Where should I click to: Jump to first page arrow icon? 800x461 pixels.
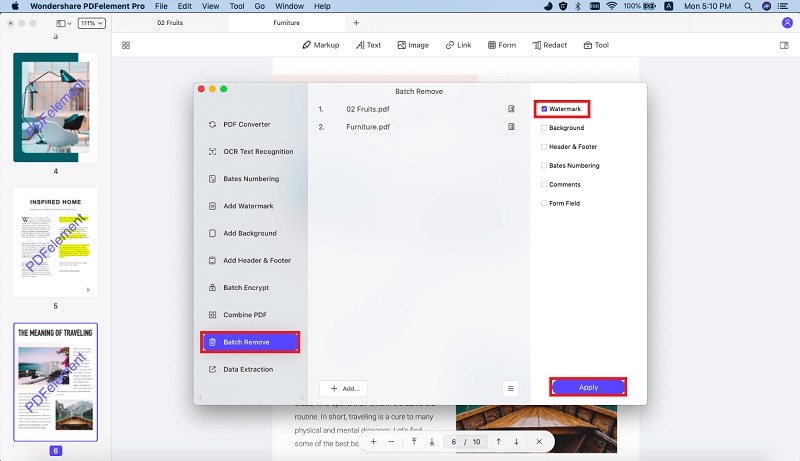pos(414,442)
